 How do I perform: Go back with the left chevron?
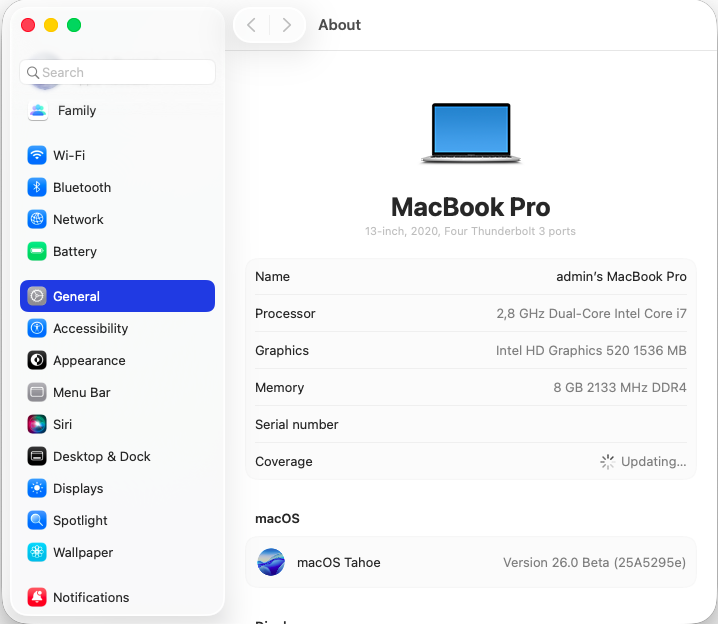(x=251, y=25)
